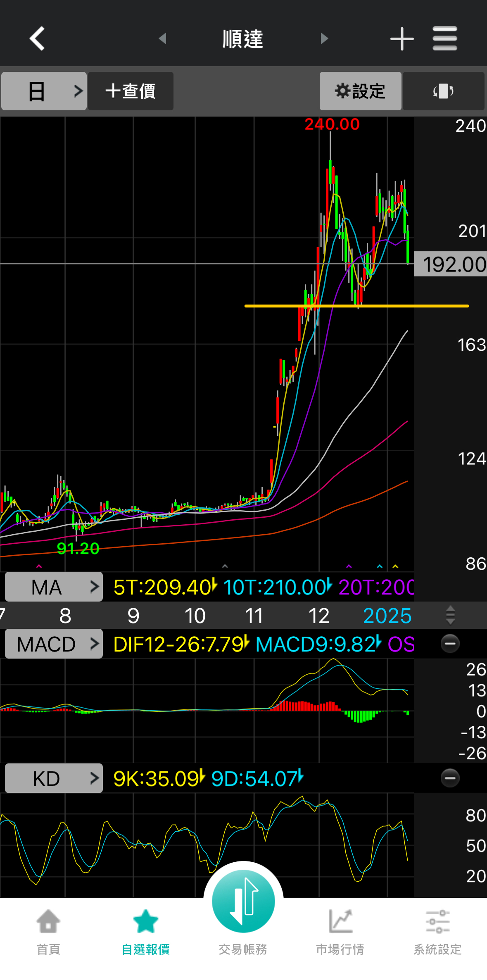Collapse the KD panel with minus icon
Image resolution: width=487 pixels, height=980 pixels.
pos(450,778)
